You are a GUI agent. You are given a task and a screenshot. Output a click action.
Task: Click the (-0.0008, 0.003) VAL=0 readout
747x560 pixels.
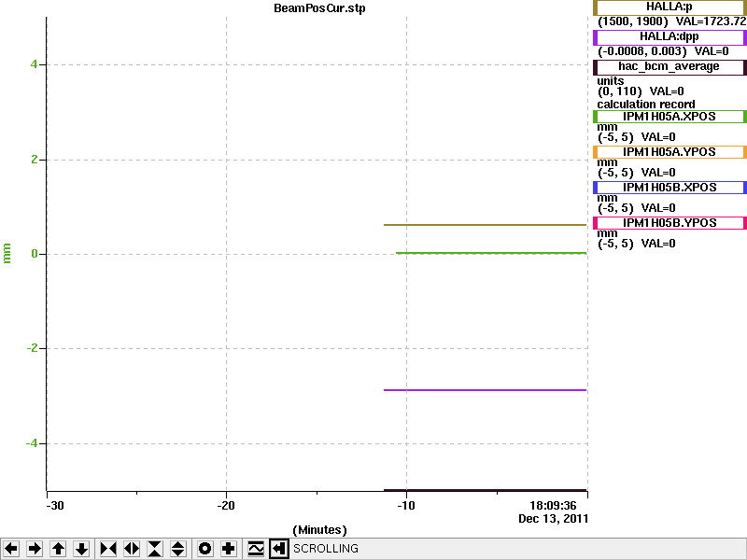coord(663,51)
